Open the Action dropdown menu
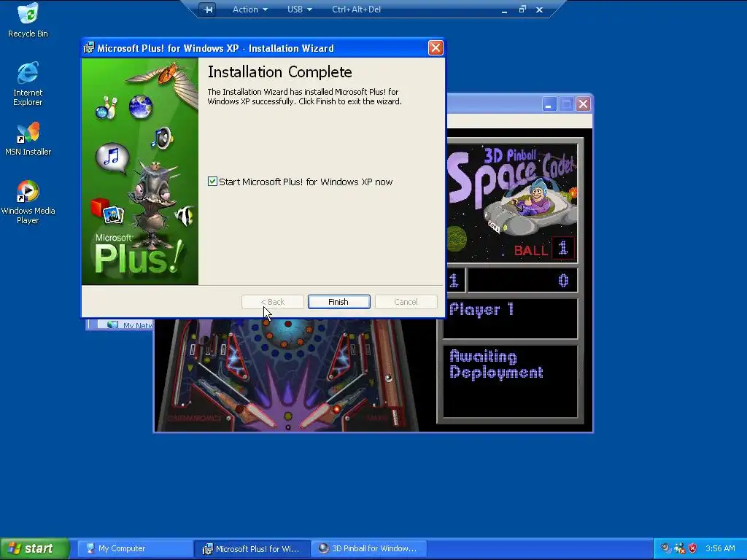 pyautogui.click(x=249, y=9)
